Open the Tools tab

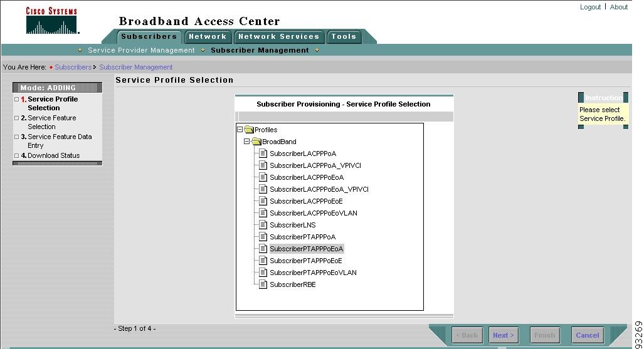(344, 36)
